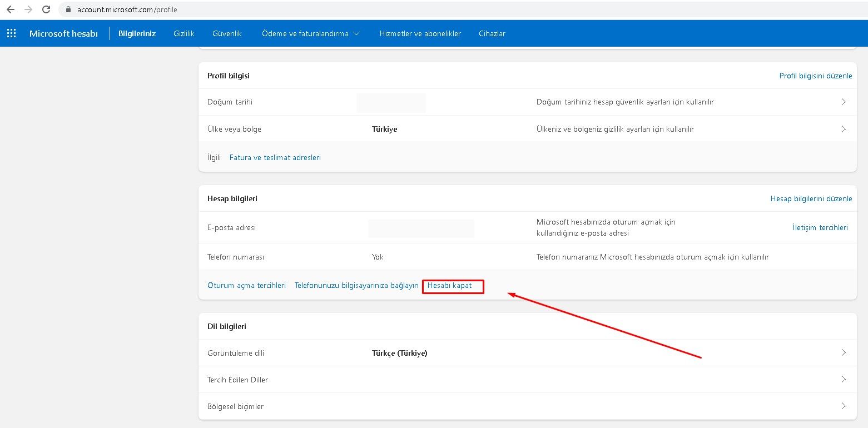Open the Ödeme ve faturalandırma dropdown

coord(310,33)
